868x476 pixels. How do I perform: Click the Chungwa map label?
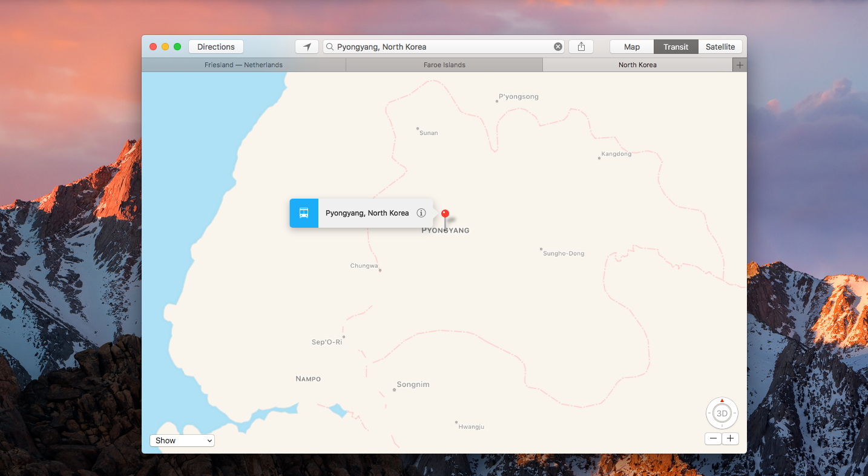click(x=364, y=266)
